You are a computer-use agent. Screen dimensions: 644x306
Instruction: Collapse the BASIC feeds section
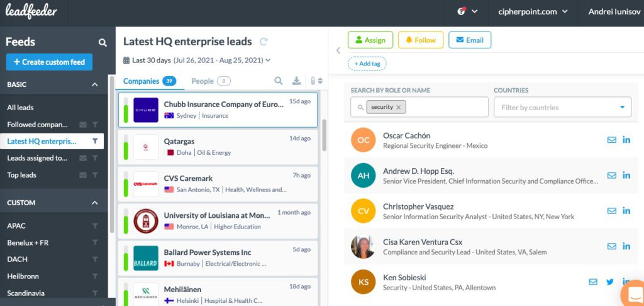(95, 85)
